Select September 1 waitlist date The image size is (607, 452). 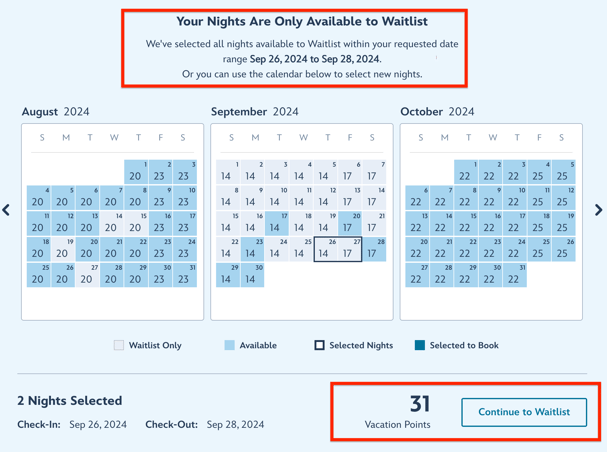[227, 172]
